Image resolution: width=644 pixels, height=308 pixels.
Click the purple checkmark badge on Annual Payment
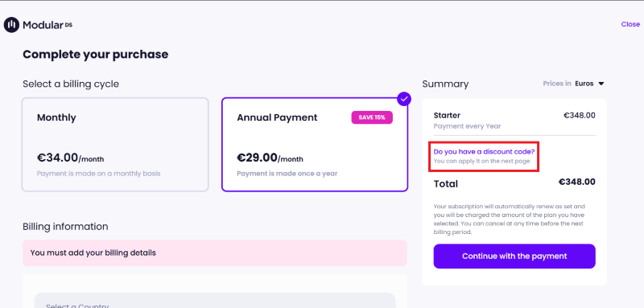(x=404, y=99)
